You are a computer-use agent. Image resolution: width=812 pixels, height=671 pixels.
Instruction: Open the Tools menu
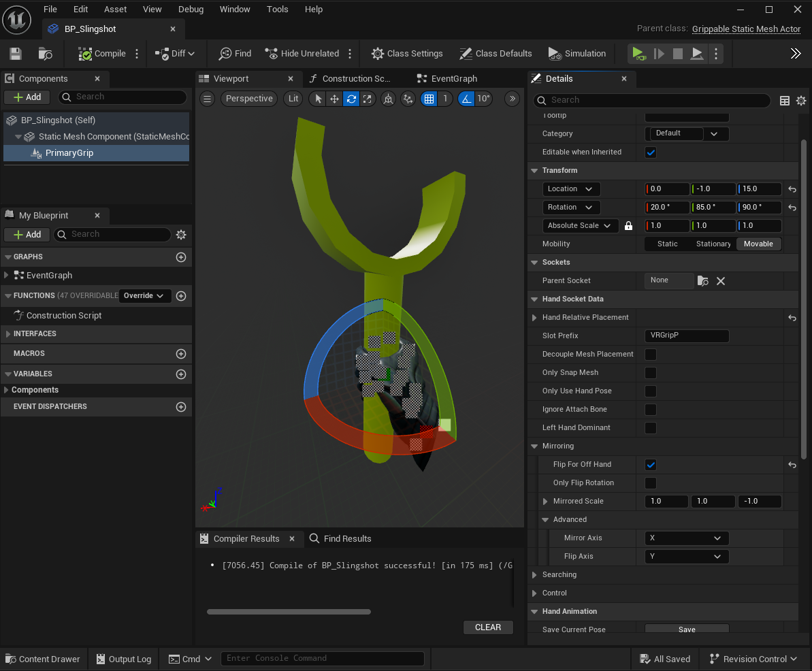pos(277,10)
